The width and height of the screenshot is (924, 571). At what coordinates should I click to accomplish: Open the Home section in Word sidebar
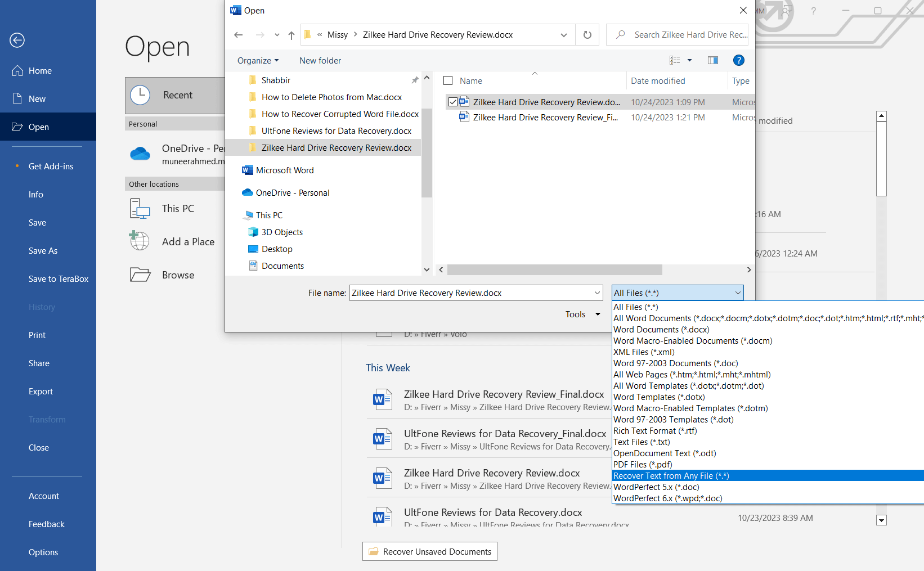tap(39, 70)
